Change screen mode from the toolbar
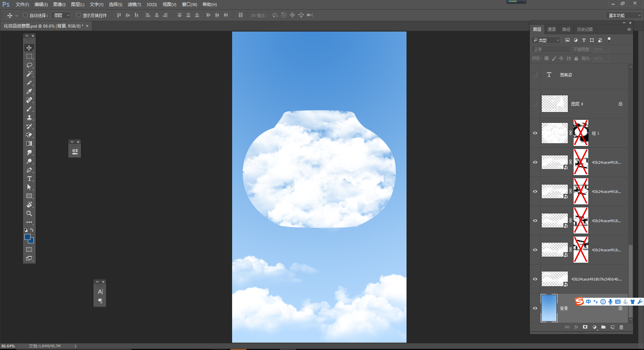 (29, 258)
